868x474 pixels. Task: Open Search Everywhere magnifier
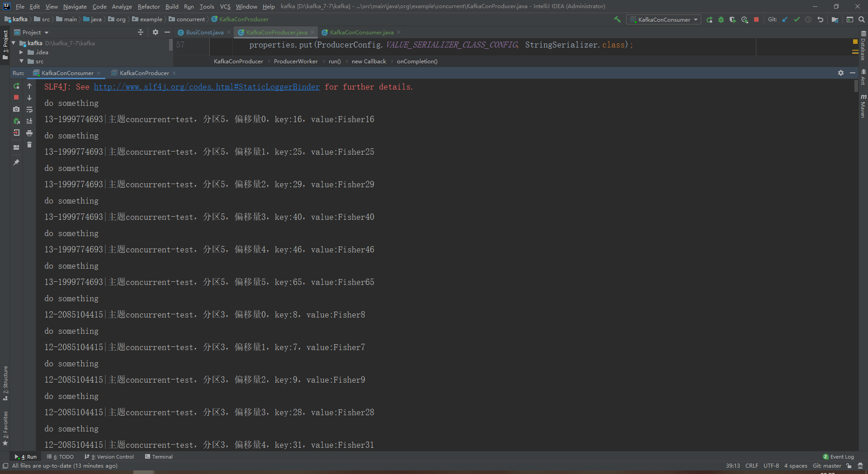[x=862, y=19]
